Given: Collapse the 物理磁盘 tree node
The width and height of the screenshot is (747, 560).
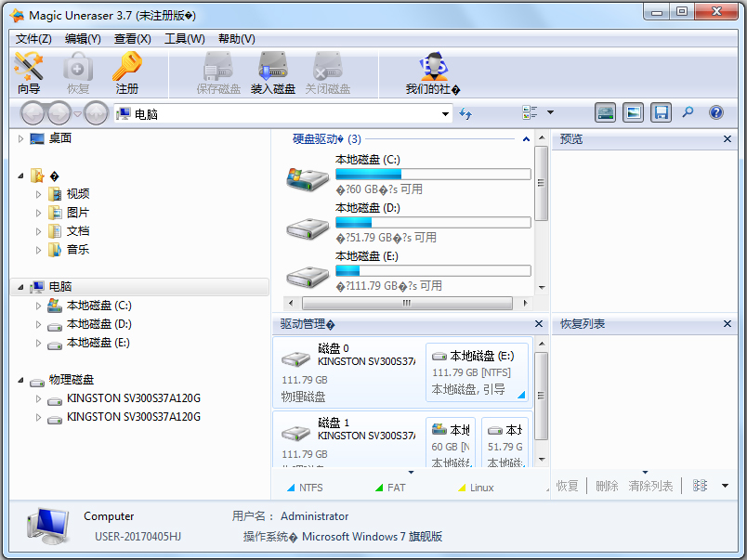Looking at the screenshot, I should pyautogui.click(x=20, y=380).
